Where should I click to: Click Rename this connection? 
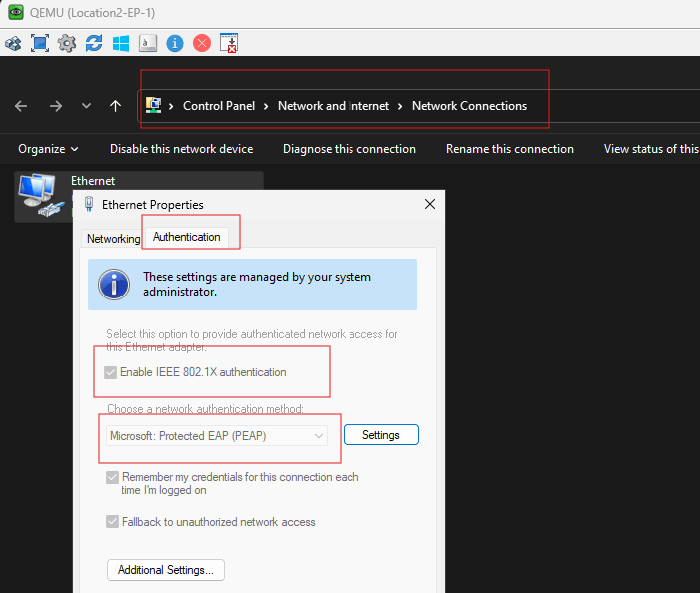pyautogui.click(x=510, y=149)
